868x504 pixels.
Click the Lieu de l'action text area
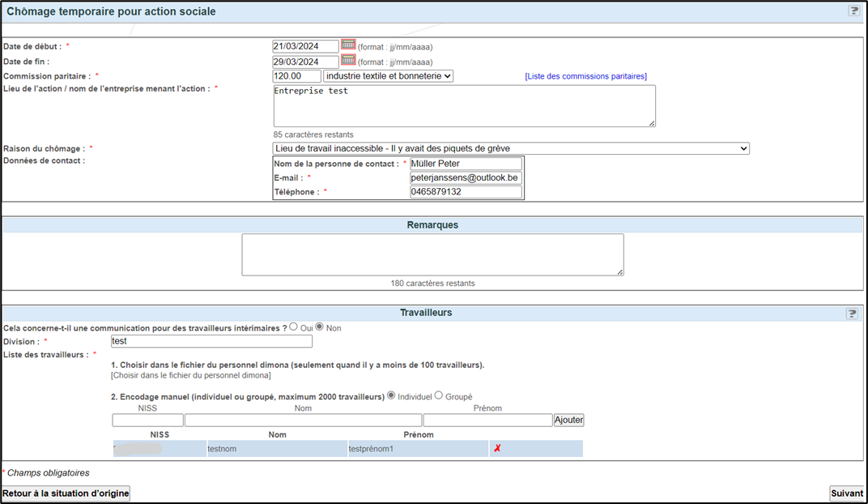(465, 106)
